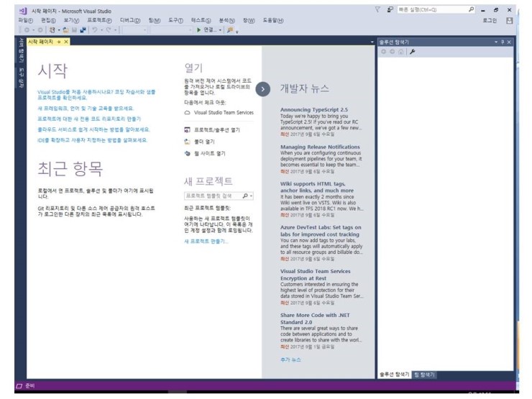The image size is (532, 399).
Task: Click the Save All toolbar icon
Action: tap(83, 30)
